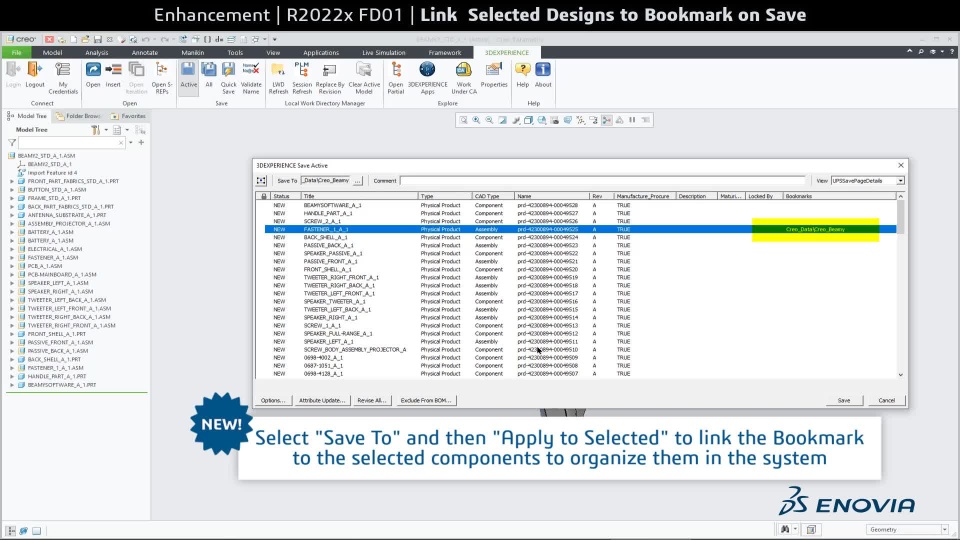Click Exclude From BOM... button
Image resolution: width=960 pixels, height=540 pixels.
point(426,400)
